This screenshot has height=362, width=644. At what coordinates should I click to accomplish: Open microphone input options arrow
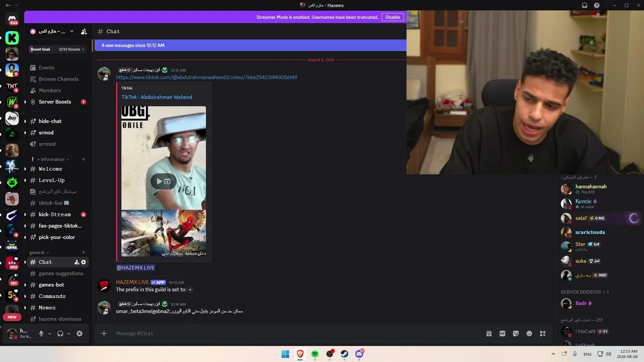tap(49, 333)
